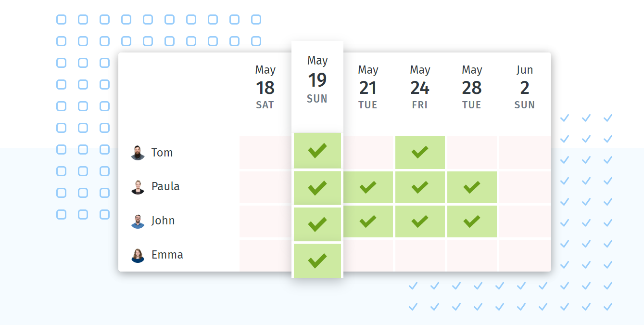The width and height of the screenshot is (644, 325).
Task: Click the name John
Action: [163, 221]
